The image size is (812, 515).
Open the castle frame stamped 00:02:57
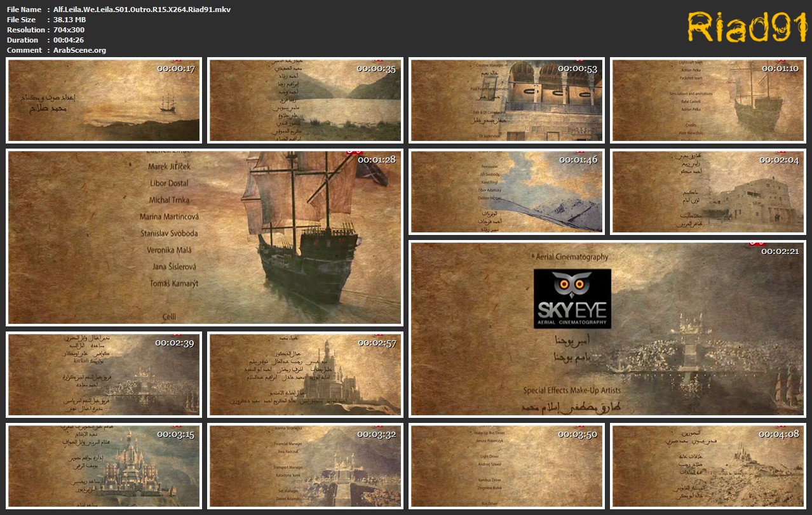click(305, 375)
